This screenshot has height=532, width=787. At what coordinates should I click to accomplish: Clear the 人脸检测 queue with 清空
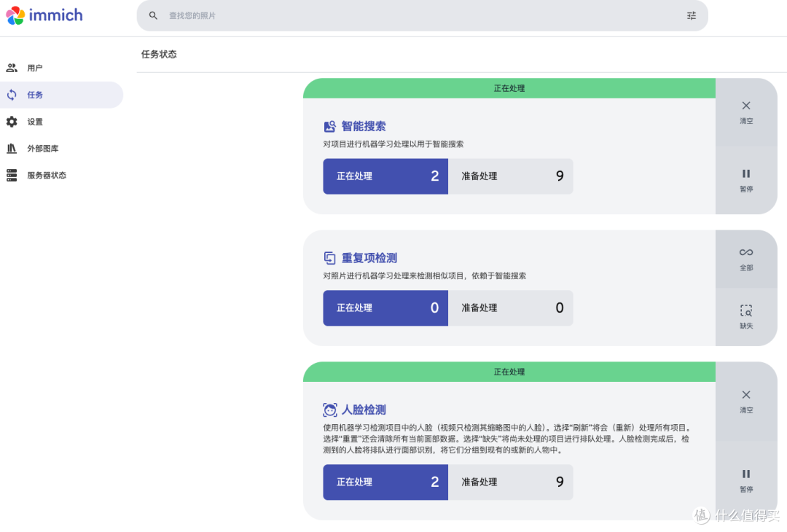pyautogui.click(x=746, y=402)
